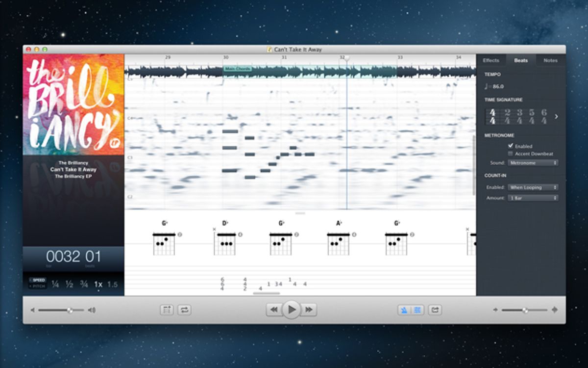Click the Main Chords region label
This screenshot has width=588, height=368.
238,69
